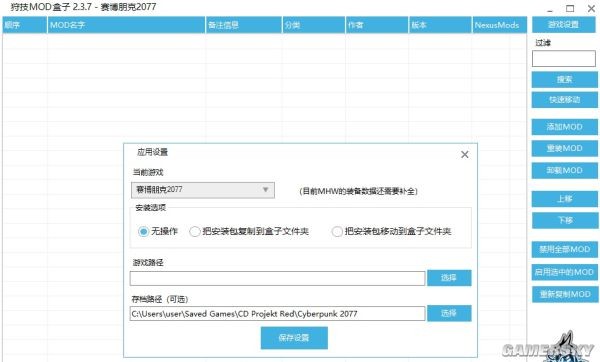The width and height of the screenshot is (600, 362).
Task: Click the 存档路径 input with Cyberpunk 2077 path
Action: tap(277, 314)
